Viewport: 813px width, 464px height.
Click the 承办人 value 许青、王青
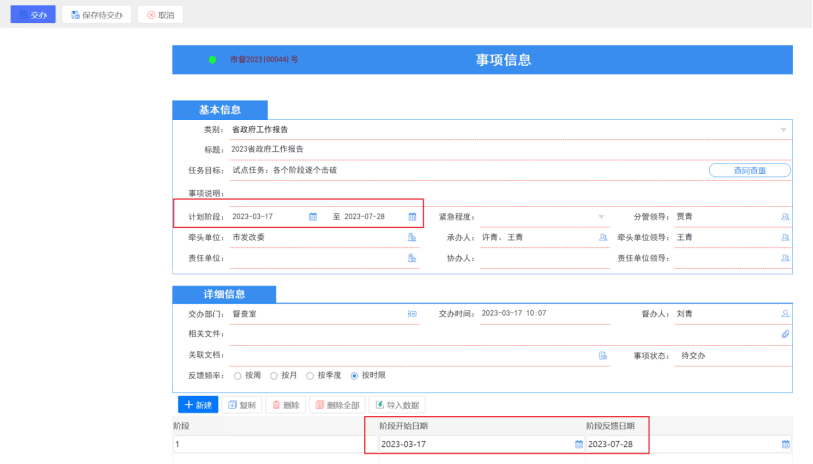click(502, 237)
